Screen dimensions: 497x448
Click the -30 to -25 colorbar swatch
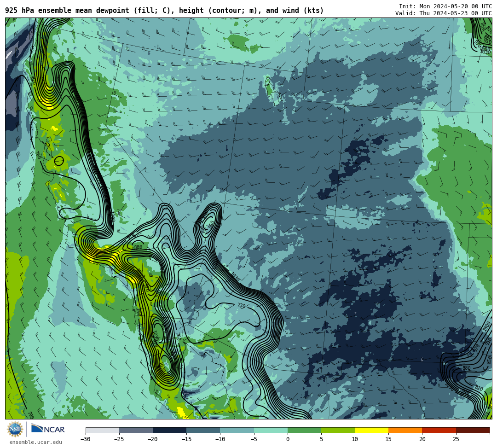point(102,430)
